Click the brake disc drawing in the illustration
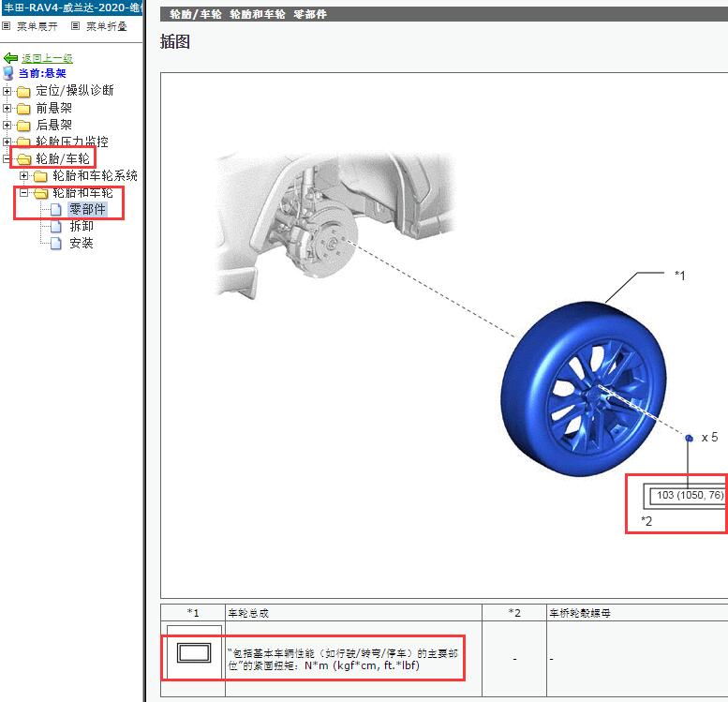 [x=333, y=243]
